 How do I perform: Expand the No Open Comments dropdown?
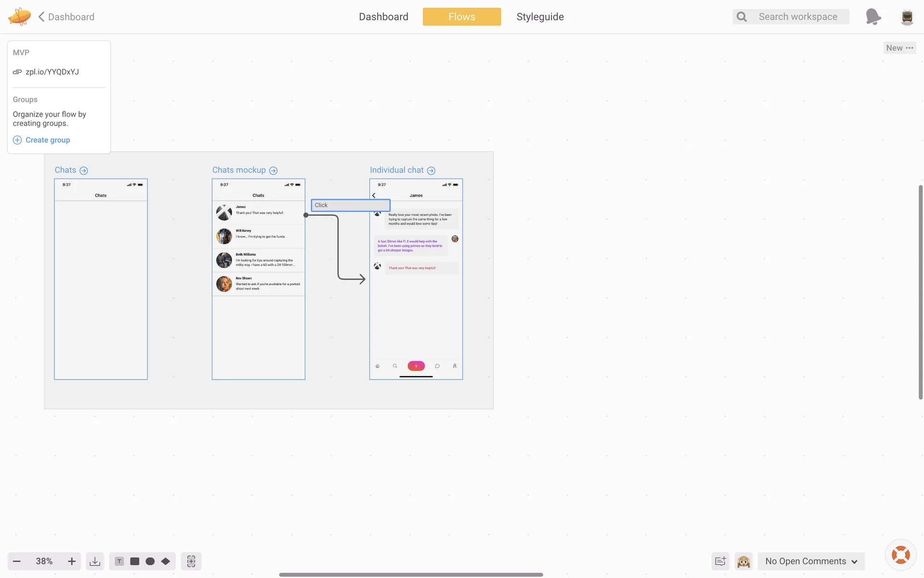[811, 561]
